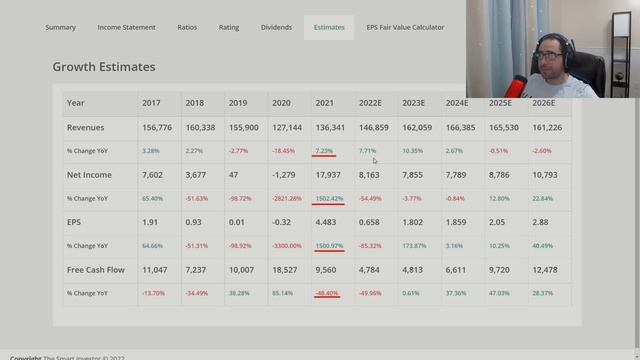Select the Revenues row label
Image resolution: width=640 pixels, height=360 pixels.
click(x=85, y=127)
